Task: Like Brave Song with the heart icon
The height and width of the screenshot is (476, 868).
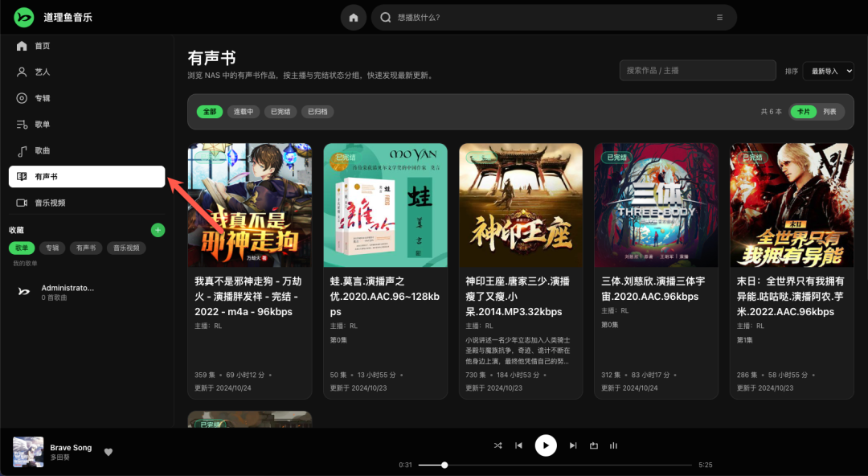Action: (x=108, y=452)
